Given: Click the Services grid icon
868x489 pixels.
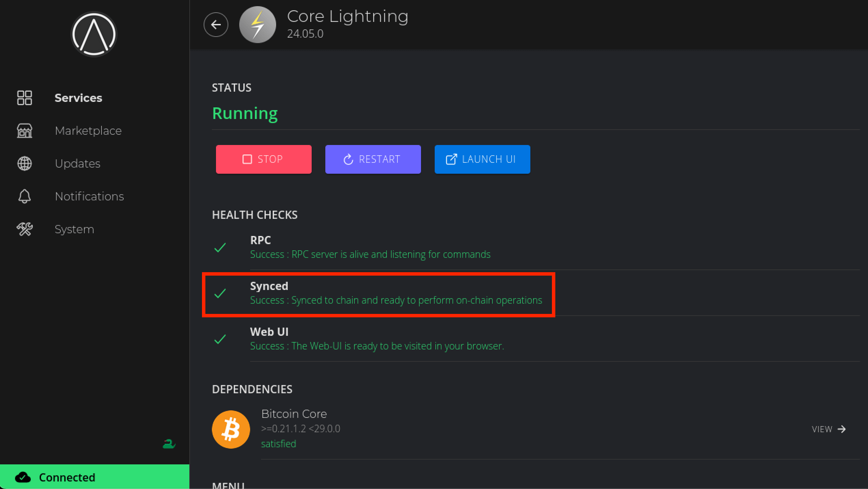Looking at the screenshot, I should [25, 98].
